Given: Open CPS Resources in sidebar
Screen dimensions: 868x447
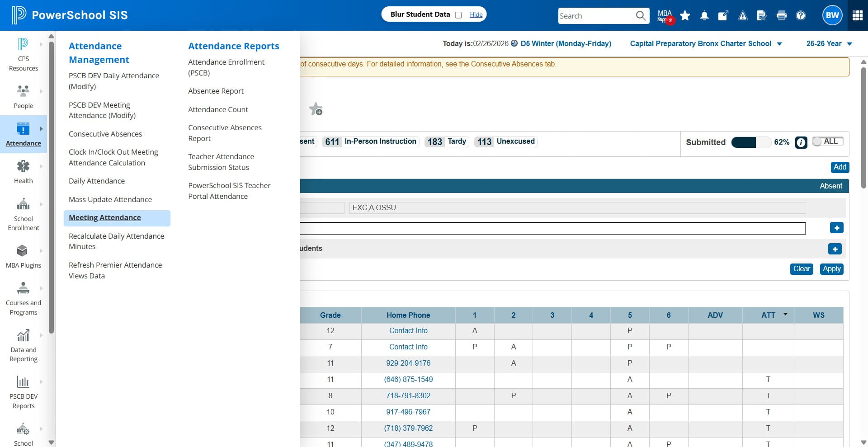Looking at the screenshot, I should tap(24, 55).
